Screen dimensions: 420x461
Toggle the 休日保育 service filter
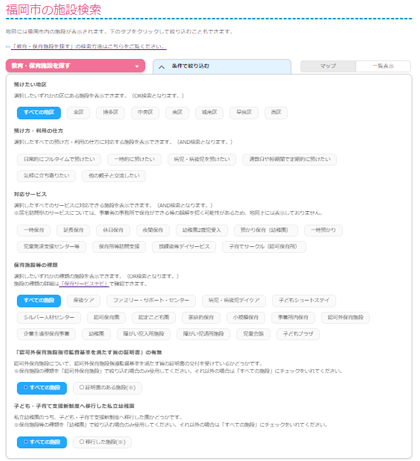(113, 230)
